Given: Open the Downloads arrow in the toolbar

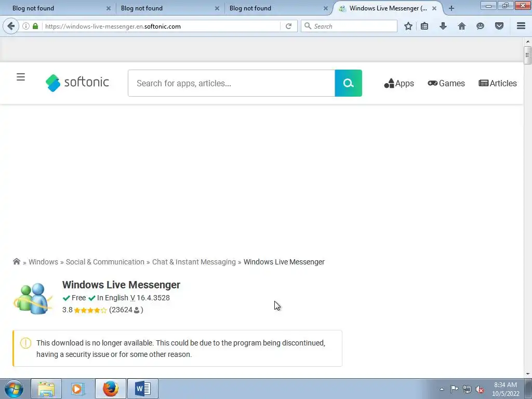Looking at the screenshot, I should tap(443, 26).
